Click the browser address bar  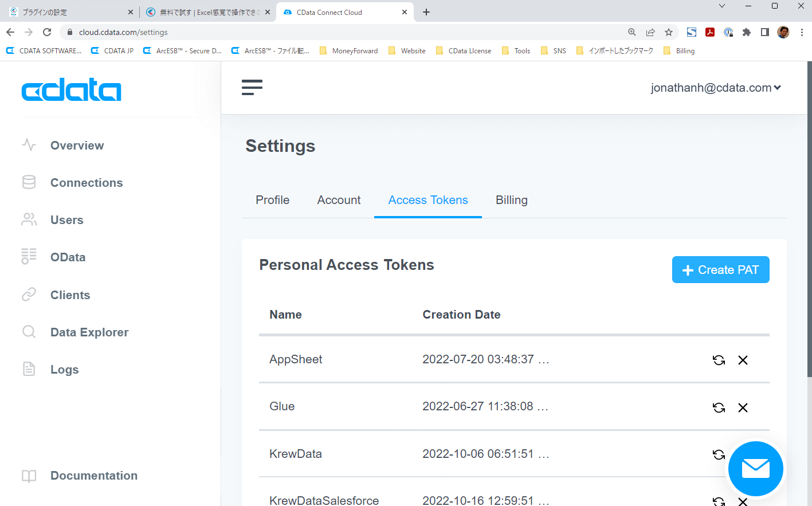tap(344, 32)
